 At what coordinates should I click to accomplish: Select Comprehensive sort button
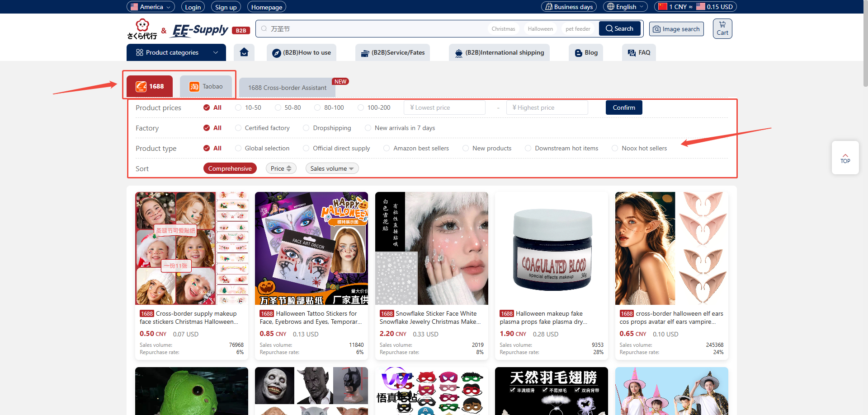click(x=230, y=168)
